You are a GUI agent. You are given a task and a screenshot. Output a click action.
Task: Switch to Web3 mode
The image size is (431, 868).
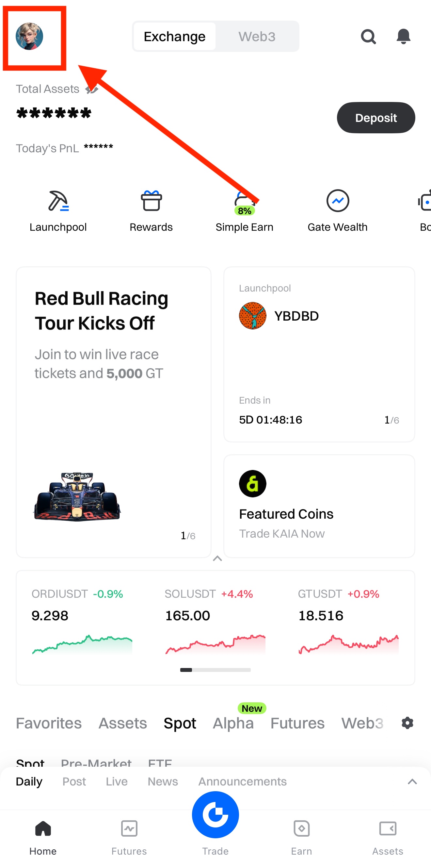pyautogui.click(x=257, y=36)
